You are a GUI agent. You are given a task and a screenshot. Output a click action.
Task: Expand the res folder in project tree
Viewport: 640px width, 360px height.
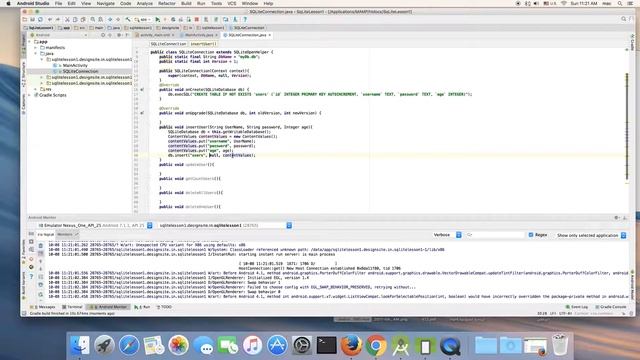(x=36, y=89)
